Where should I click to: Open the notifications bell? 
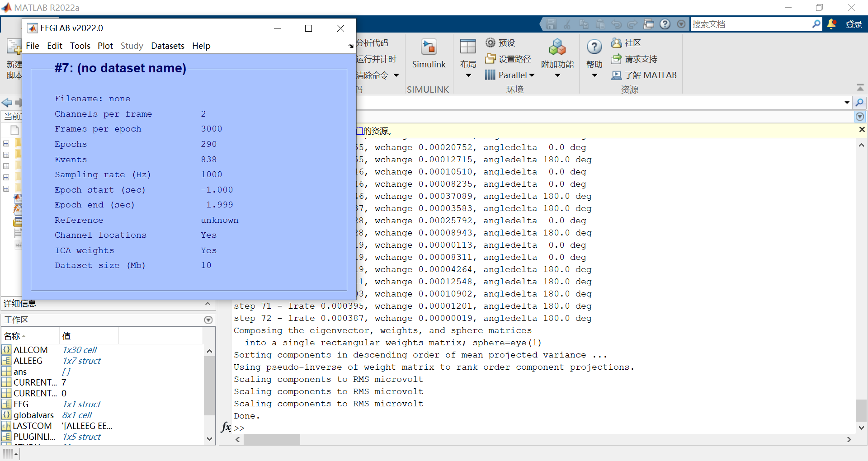tap(832, 24)
